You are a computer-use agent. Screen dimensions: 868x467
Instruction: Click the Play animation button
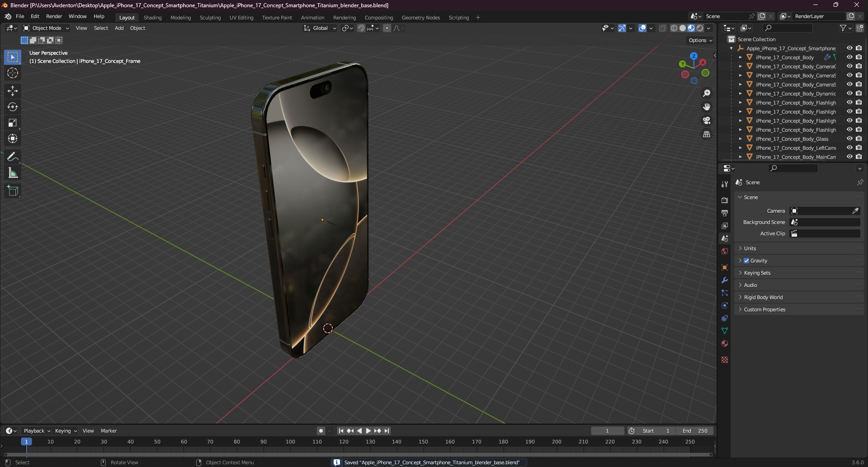point(368,431)
